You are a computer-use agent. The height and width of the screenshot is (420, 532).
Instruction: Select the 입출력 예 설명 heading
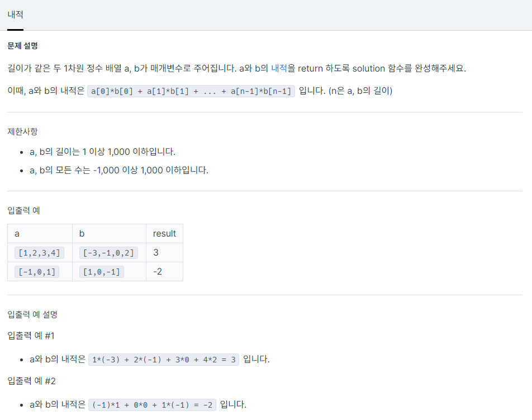tap(32, 314)
